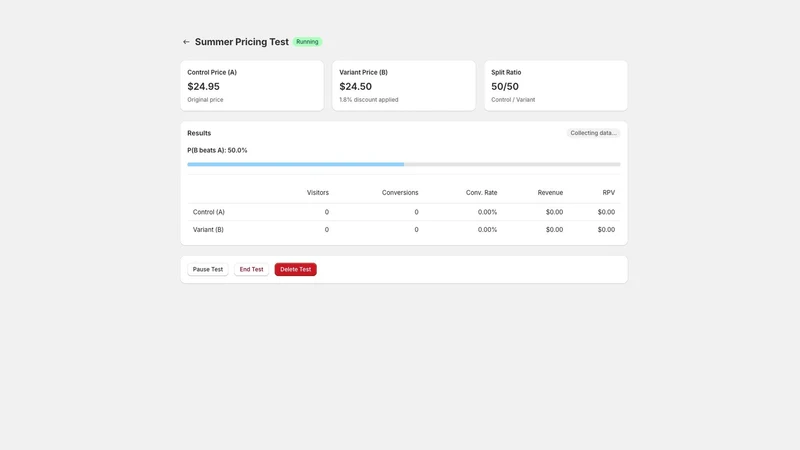The image size is (800, 450).
Task: Click the Summer Pricing Test title
Action: click(x=242, y=42)
